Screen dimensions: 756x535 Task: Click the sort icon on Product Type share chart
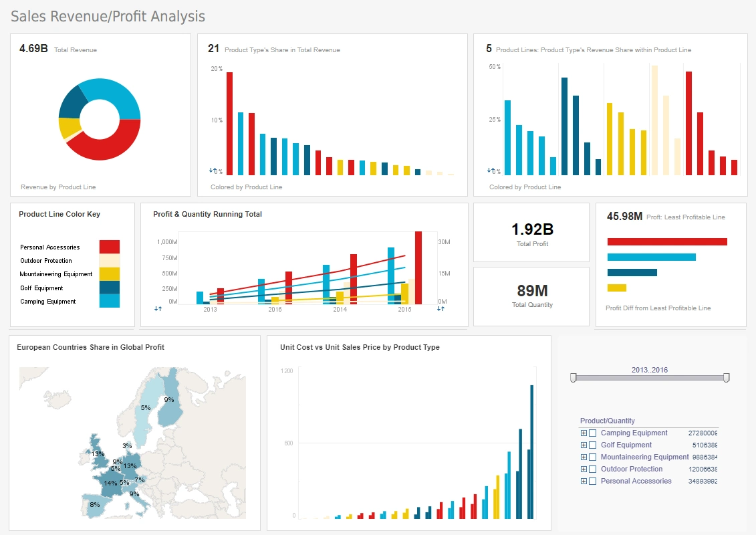[x=214, y=171]
